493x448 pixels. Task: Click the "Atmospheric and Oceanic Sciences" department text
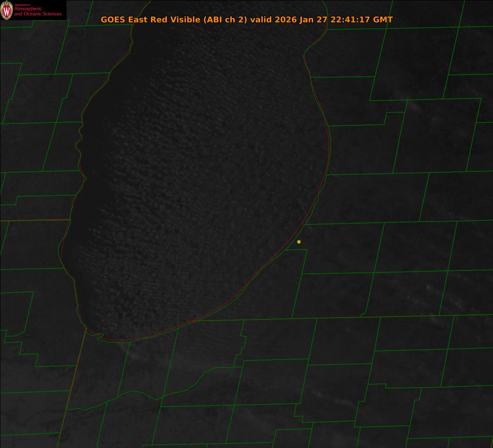(x=37, y=12)
